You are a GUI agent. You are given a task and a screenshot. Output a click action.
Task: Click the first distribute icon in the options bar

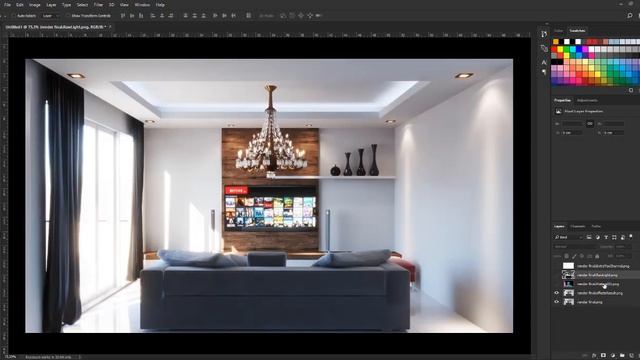(x=185, y=16)
